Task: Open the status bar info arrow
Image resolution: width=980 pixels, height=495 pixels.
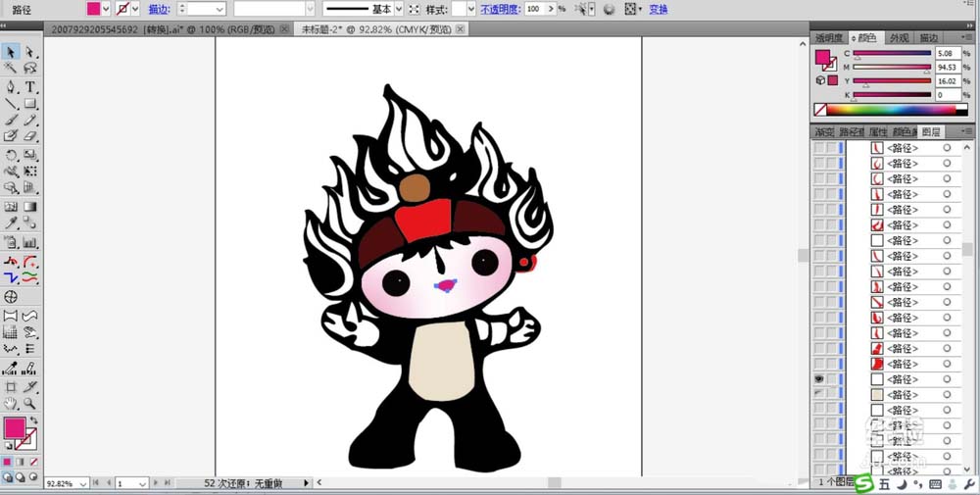Action: point(306,483)
